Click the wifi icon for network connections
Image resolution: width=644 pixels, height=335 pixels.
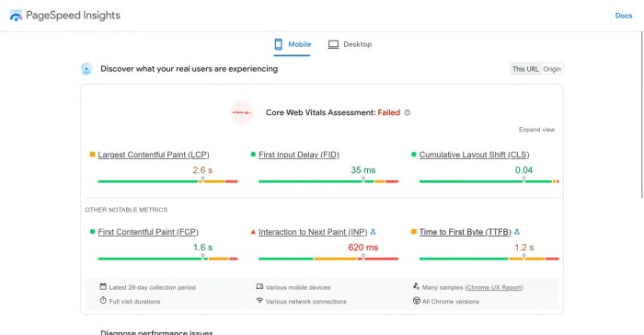[259, 300]
